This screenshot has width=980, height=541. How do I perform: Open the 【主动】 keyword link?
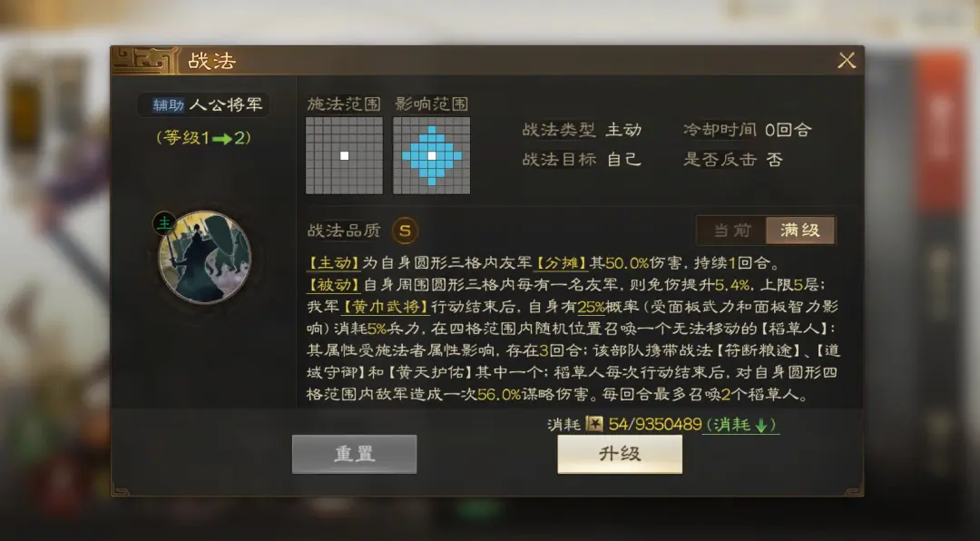(x=334, y=263)
